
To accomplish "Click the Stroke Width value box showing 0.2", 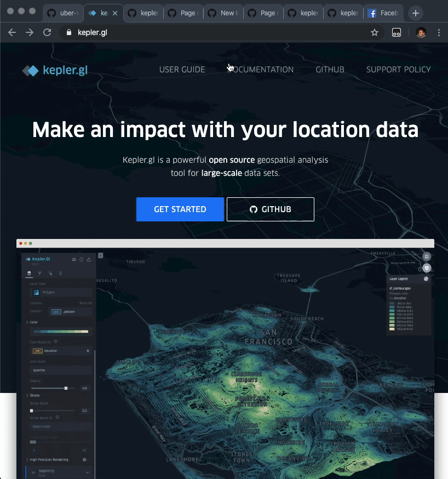I will click(x=84, y=410).
